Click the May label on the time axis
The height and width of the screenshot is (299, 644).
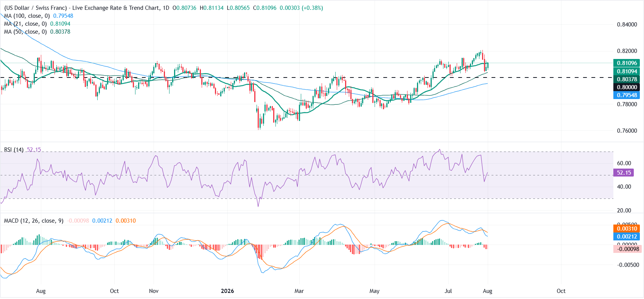click(x=374, y=291)
